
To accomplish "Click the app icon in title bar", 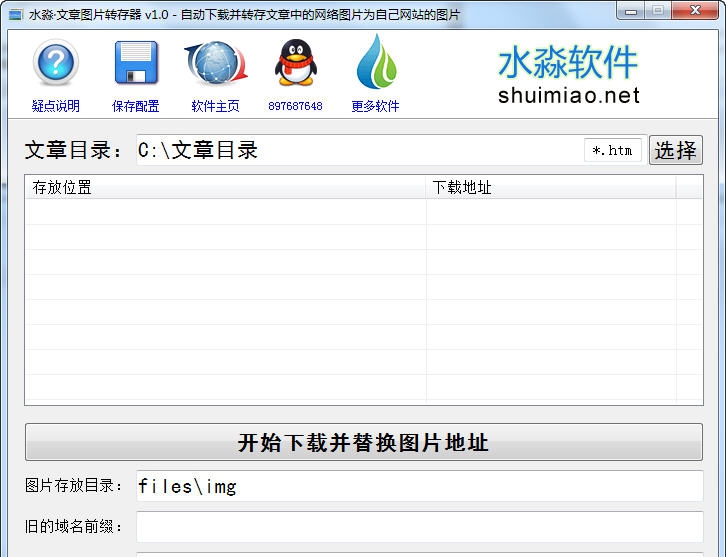I will pos(15,15).
